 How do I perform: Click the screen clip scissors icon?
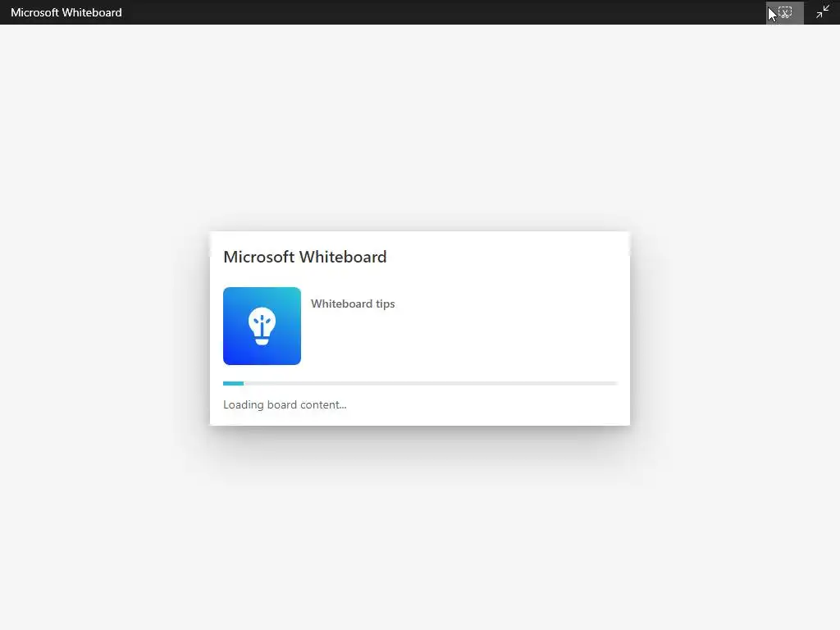(x=785, y=12)
